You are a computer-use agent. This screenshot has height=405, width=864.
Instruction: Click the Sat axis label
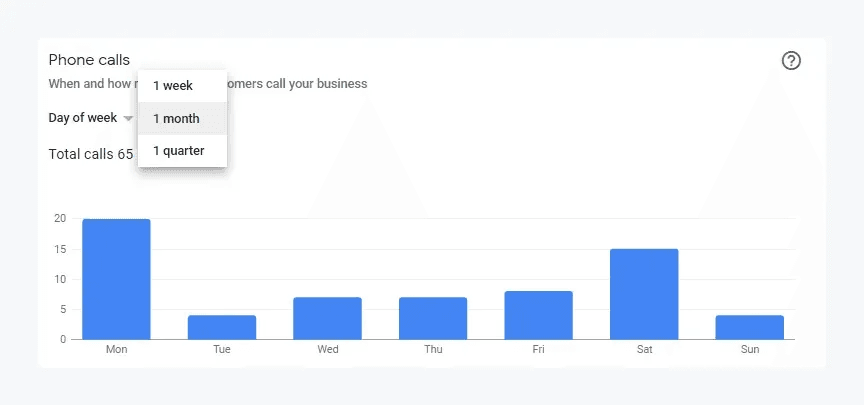[644, 350]
